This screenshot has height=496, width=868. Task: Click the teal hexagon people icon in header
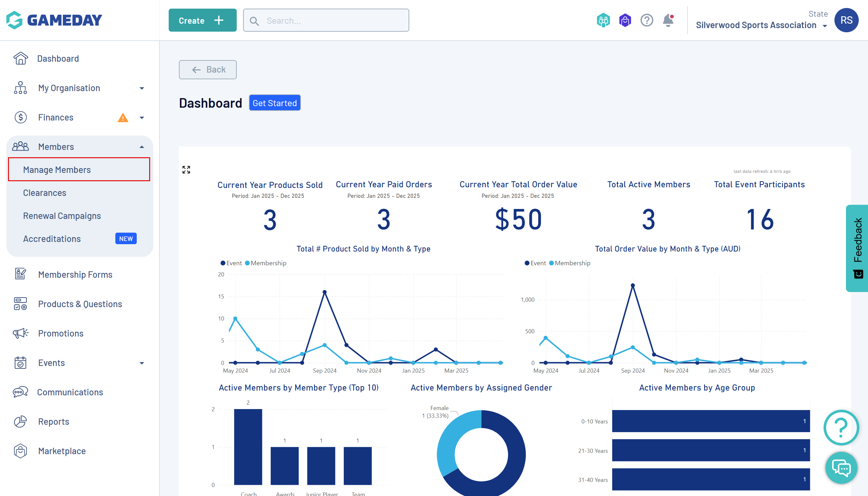pos(603,20)
